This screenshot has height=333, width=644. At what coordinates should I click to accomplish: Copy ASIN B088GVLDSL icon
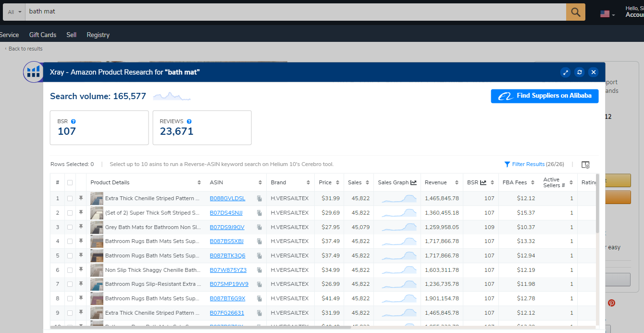(x=260, y=198)
